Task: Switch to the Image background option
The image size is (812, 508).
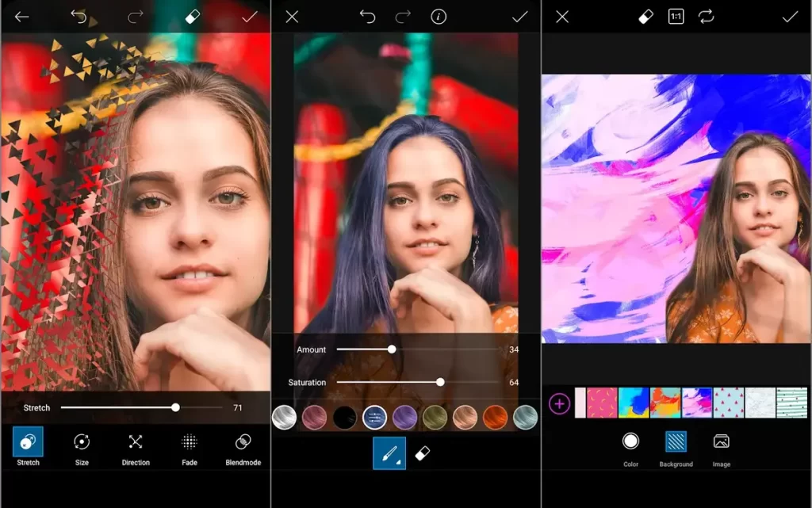Action: tap(721, 446)
